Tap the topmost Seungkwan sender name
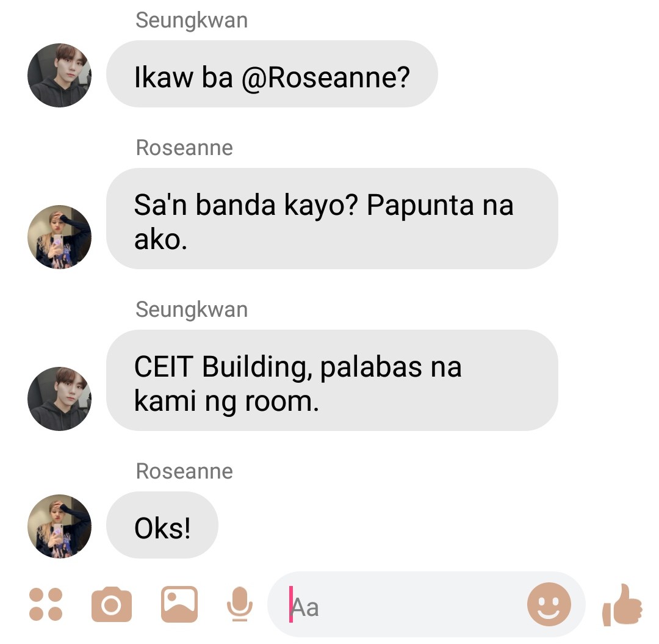The width and height of the screenshot is (659, 644). 192,21
